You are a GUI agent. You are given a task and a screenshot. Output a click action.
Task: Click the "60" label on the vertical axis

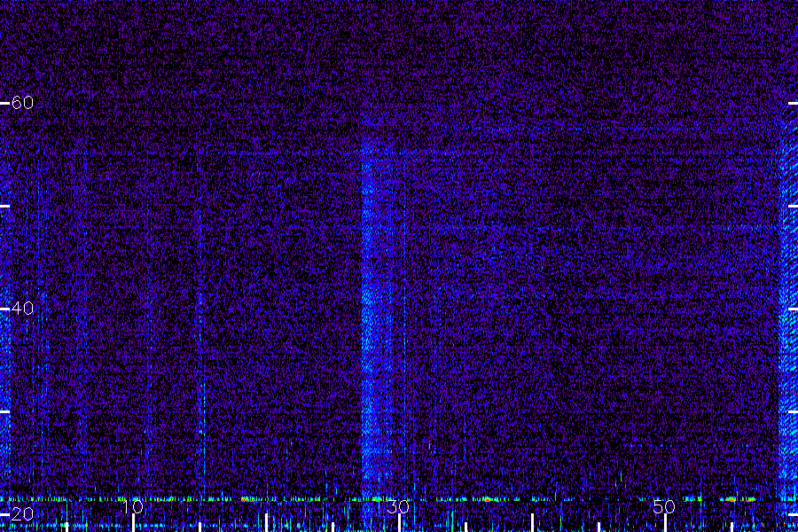23,103
